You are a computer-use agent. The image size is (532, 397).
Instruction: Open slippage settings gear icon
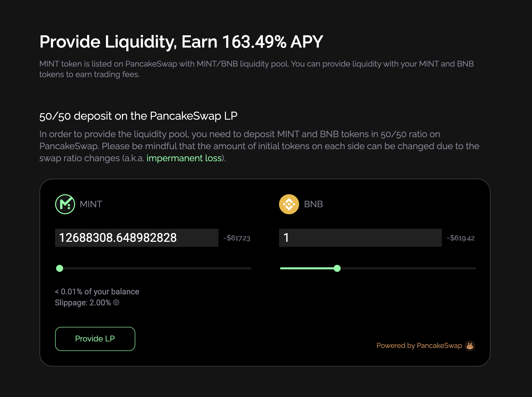point(116,302)
